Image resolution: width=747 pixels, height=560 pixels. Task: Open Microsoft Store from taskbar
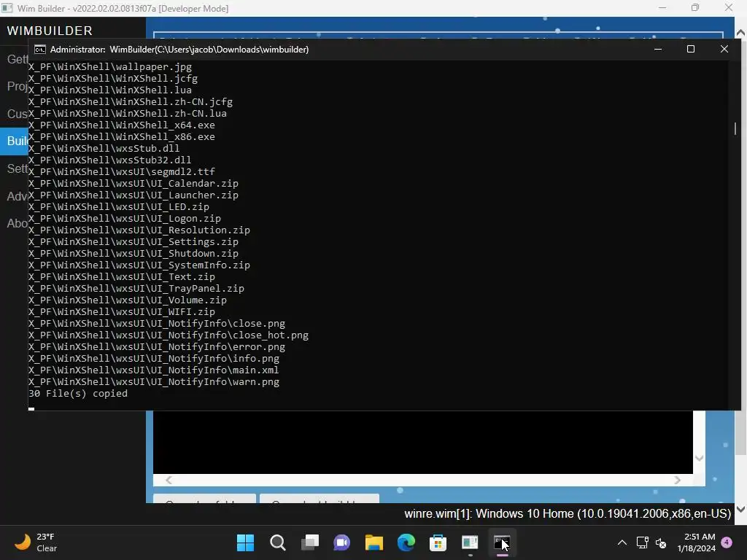[x=438, y=542]
